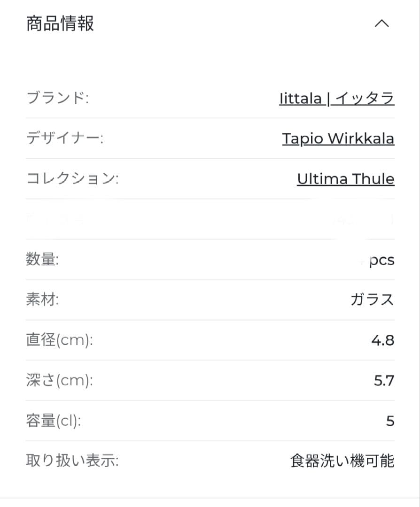Image resolution: width=420 pixels, height=507 pixels.
Task: Open the Ultima Thule collection link
Action: 345,179
